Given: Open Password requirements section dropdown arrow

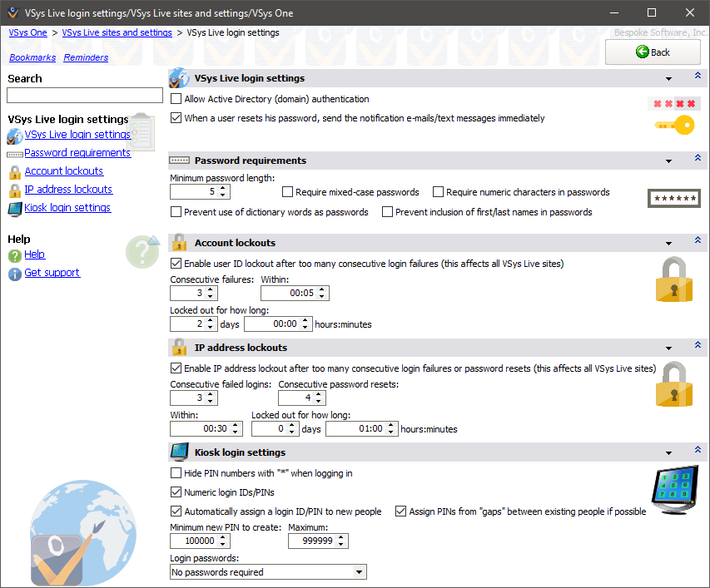Looking at the screenshot, I should coord(668,161).
